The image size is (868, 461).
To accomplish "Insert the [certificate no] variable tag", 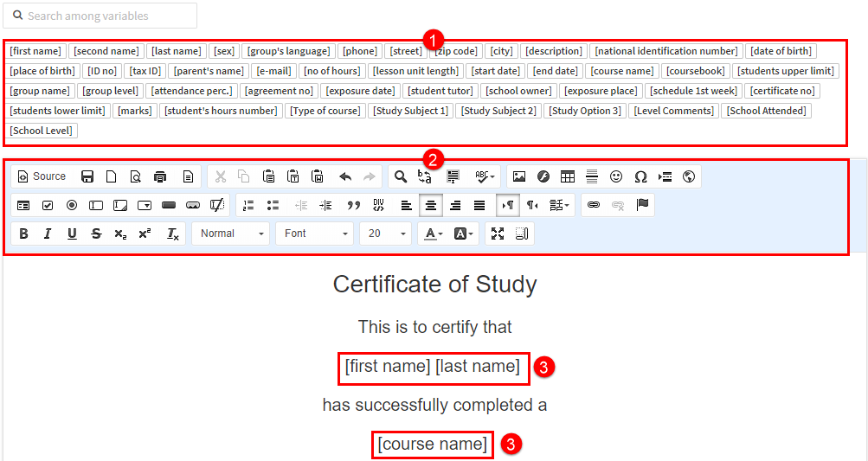I will 782,91.
